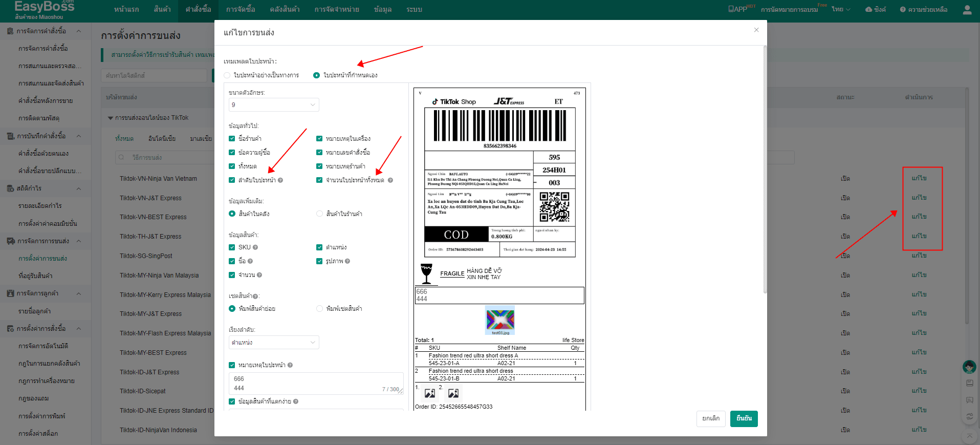Open the สินค้า menu in navigation bar
This screenshot has height=445, width=980.
click(x=162, y=10)
